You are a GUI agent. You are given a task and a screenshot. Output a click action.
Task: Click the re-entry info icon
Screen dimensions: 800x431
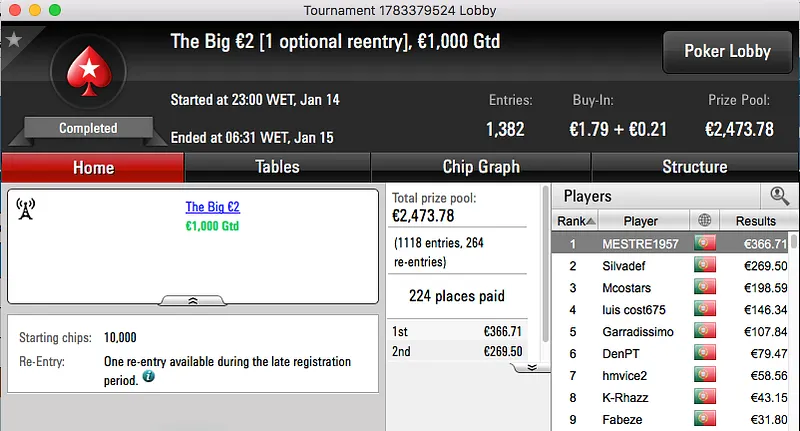pyautogui.click(x=148, y=377)
